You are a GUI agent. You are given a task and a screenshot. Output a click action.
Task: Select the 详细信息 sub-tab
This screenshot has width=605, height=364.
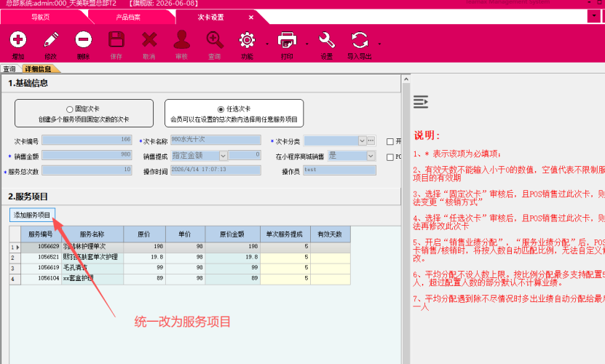[x=38, y=69]
